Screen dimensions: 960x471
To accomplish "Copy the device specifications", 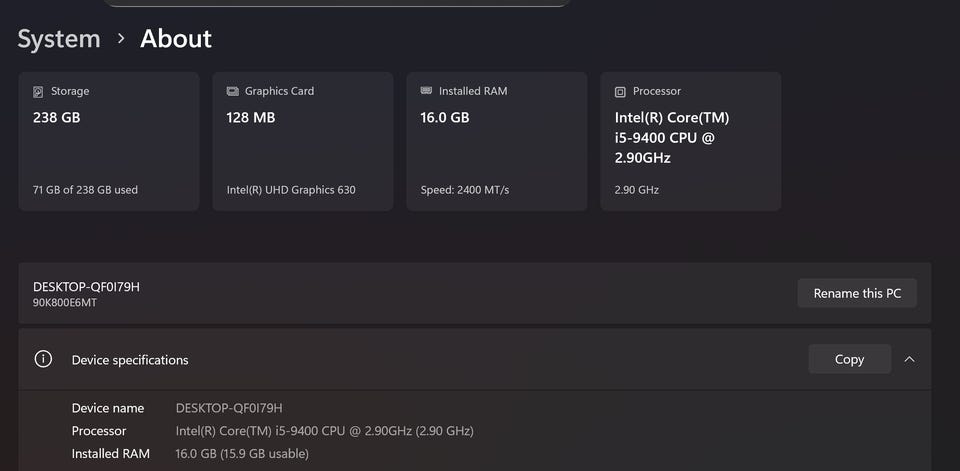I will coord(849,359).
